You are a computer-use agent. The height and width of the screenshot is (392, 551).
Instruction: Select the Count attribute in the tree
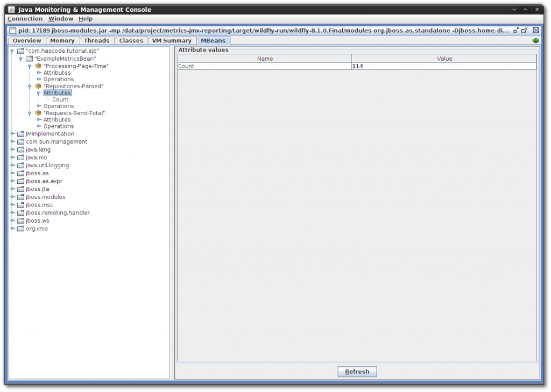click(61, 99)
